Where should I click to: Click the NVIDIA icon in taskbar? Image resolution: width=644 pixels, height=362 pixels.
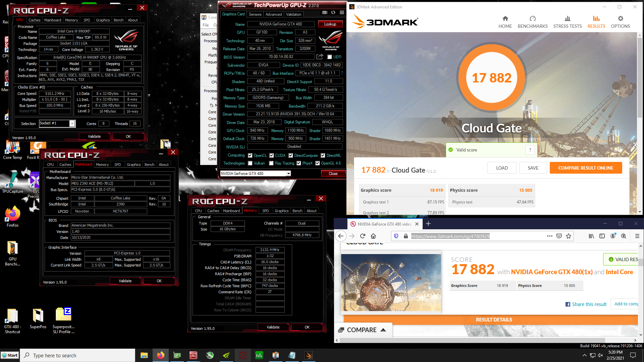[x=226, y=355]
